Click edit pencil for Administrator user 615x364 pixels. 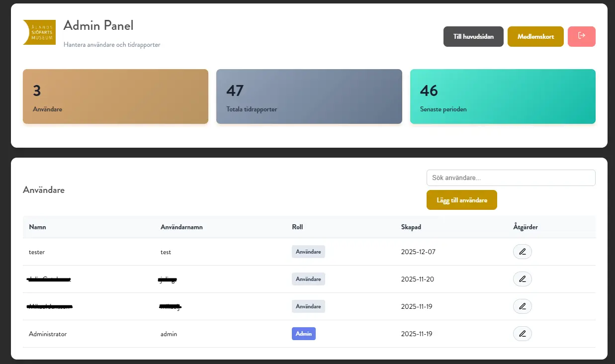click(x=522, y=334)
